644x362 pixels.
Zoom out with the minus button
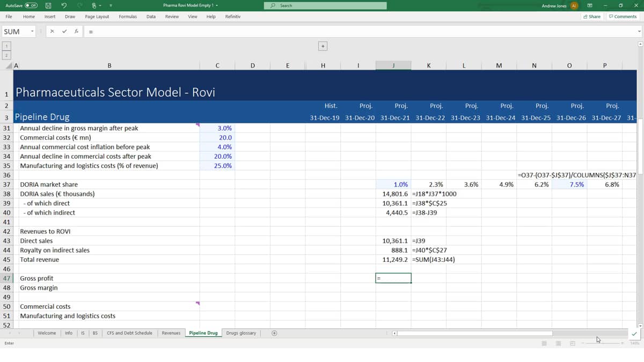click(583, 343)
